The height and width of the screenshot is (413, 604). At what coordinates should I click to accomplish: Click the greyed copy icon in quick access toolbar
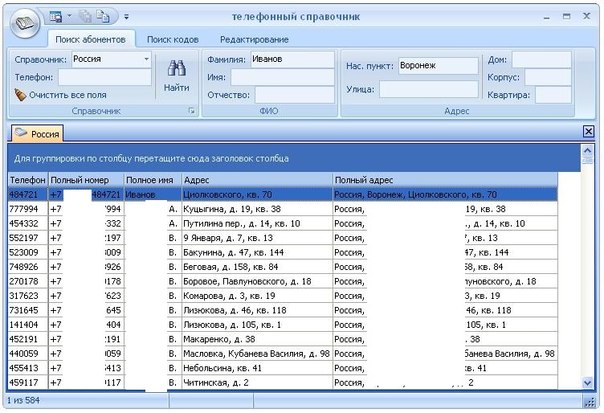(85, 16)
